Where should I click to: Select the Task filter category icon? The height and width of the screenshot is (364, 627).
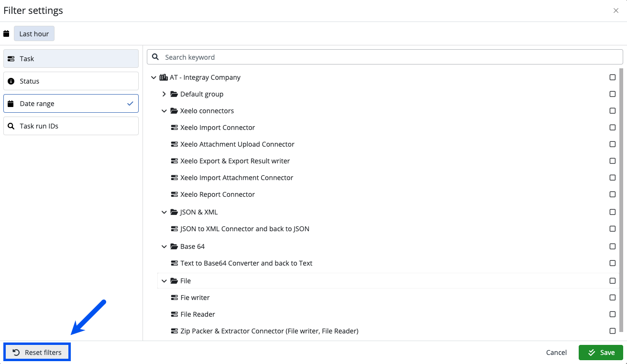11,58
